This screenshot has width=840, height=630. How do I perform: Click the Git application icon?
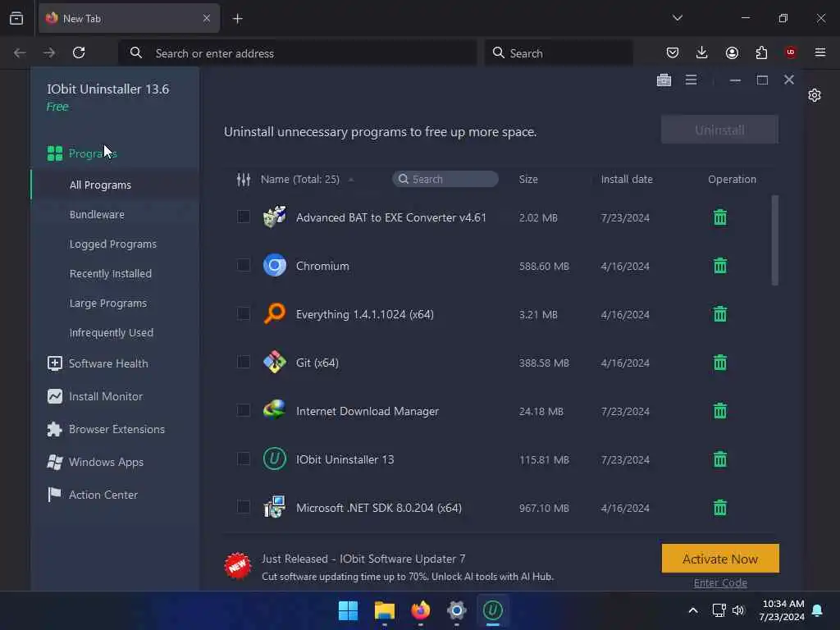click(x=275, y=362)
